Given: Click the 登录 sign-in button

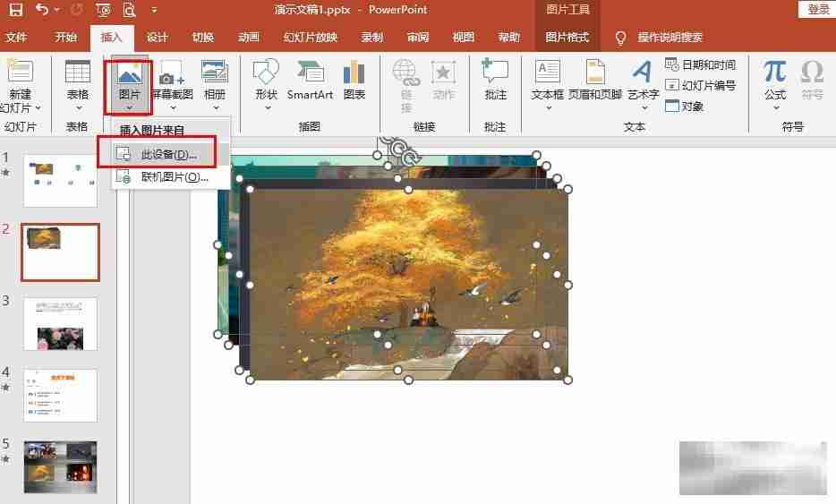Looking at the screenshot, I should pyautogui.click(x=818, y=9).
